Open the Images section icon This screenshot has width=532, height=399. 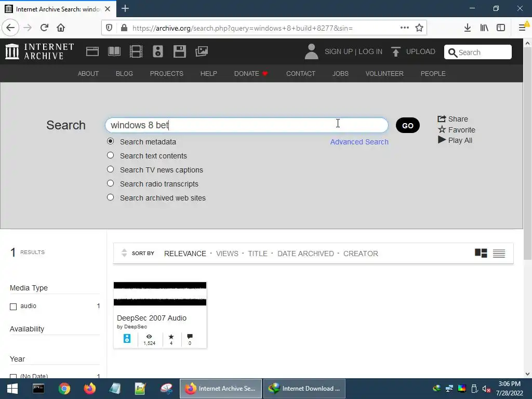click(x=202, y=51)
